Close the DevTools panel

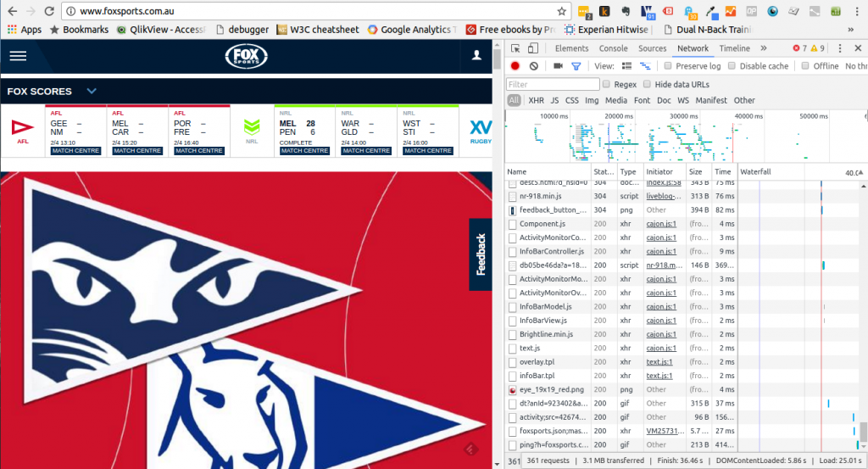click(x=858, y=48)
